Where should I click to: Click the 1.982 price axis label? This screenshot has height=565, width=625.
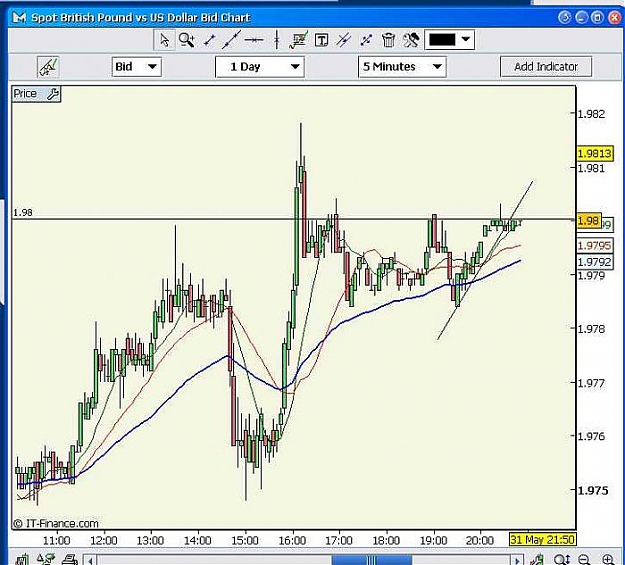pyautogui.click(x=592, y=114)
